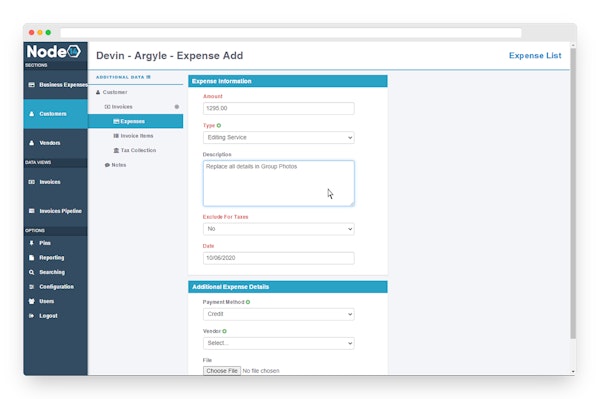Click the Notes speech bubble icon
Viewport: 600px width, 399px height.
point(107,165)
